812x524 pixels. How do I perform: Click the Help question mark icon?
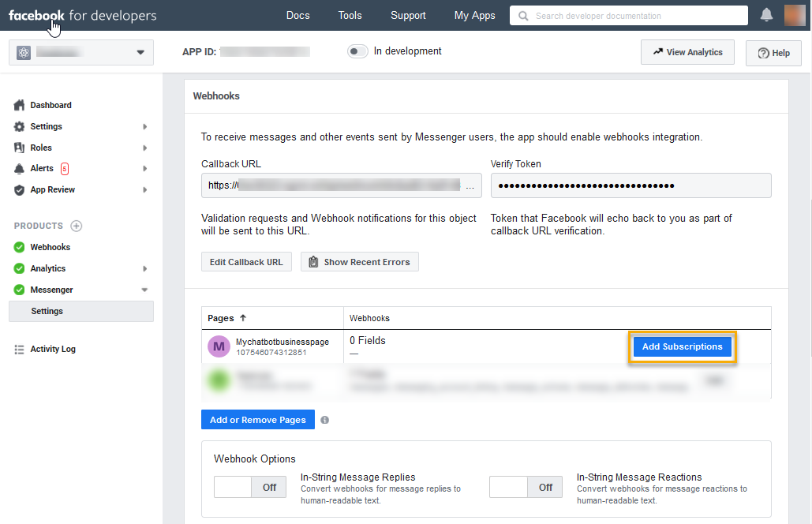pos(763,53)
